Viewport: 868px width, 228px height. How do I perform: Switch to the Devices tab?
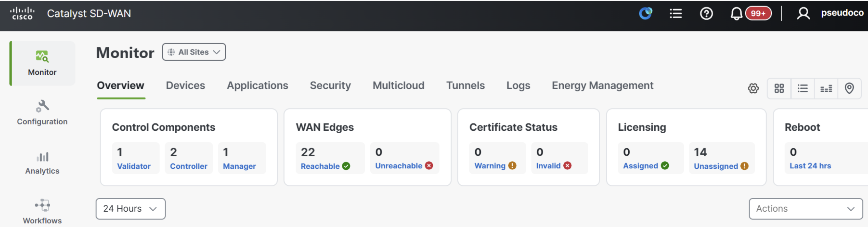pos(185,85)
